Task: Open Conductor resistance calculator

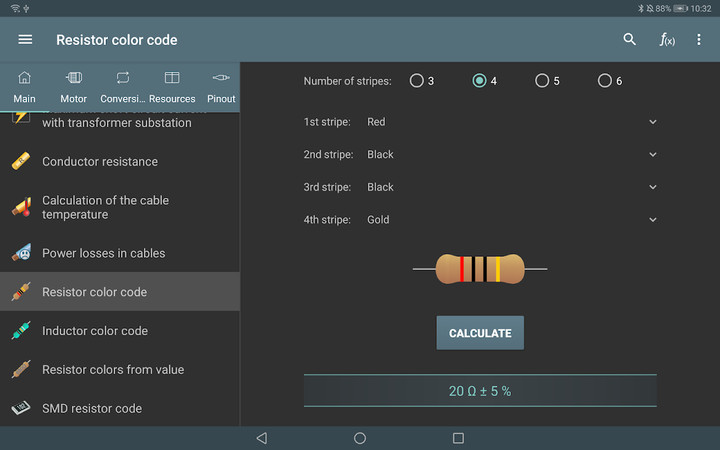Action: click(x=120, y=162)
